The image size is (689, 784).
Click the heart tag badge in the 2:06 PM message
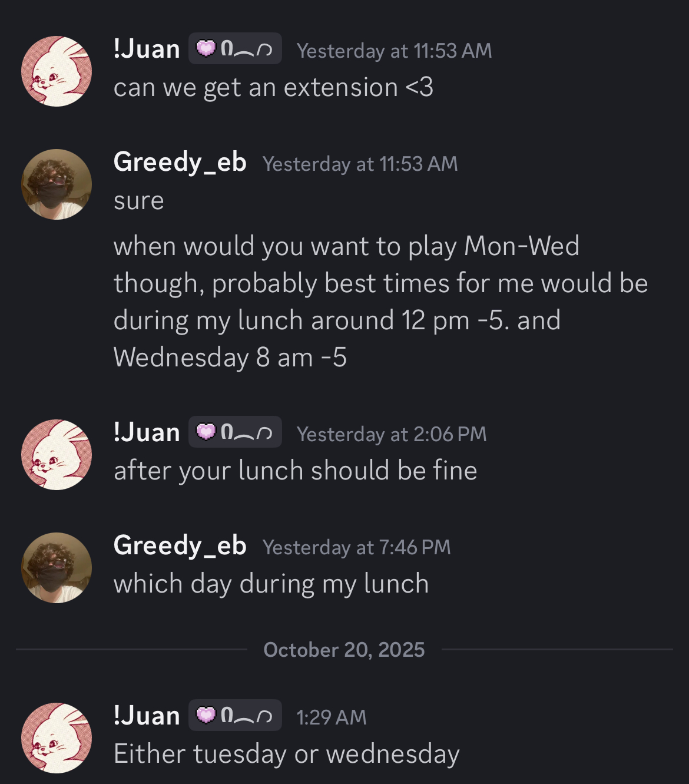coord(235,432)
